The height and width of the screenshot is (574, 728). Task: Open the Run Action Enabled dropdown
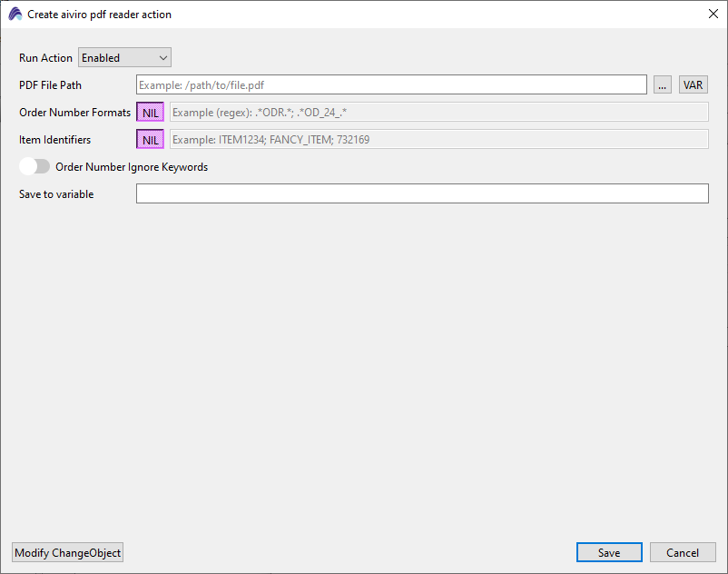coord(124,58)
